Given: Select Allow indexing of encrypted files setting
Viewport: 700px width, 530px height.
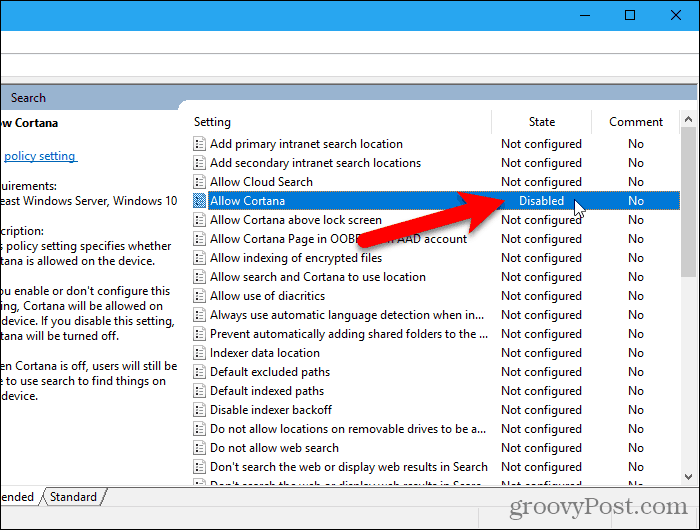Looking at the screenshot, I should [296, 258].
